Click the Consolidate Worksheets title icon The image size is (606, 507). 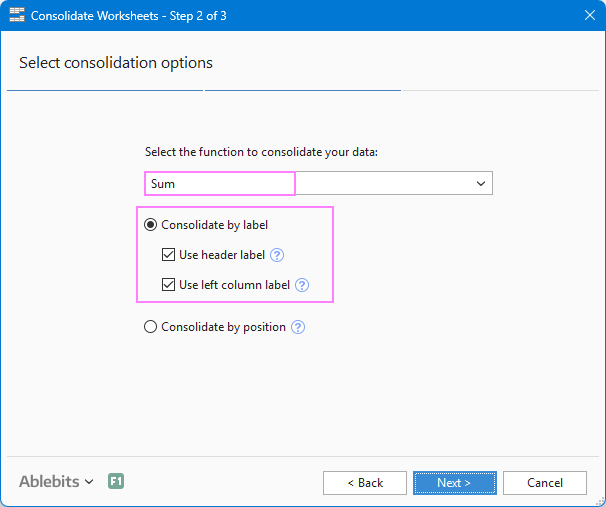click(17, 15)
